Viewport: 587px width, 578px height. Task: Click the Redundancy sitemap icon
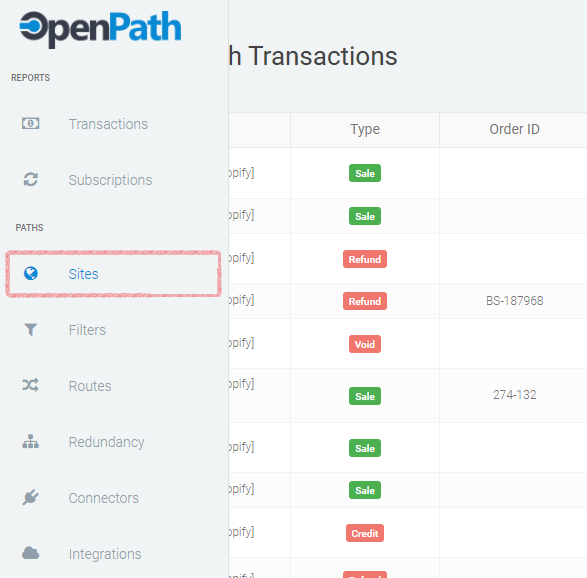(30, 441)
